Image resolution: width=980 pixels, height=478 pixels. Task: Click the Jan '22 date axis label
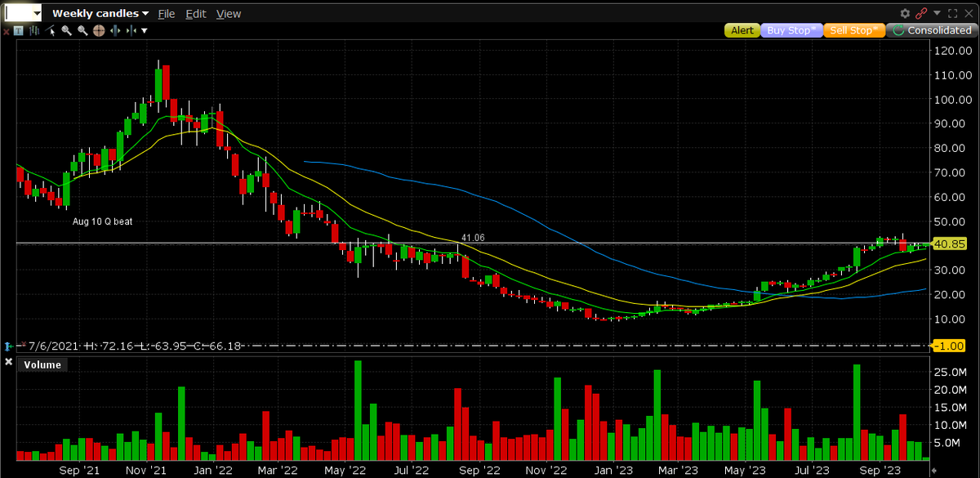click(212, 471)
